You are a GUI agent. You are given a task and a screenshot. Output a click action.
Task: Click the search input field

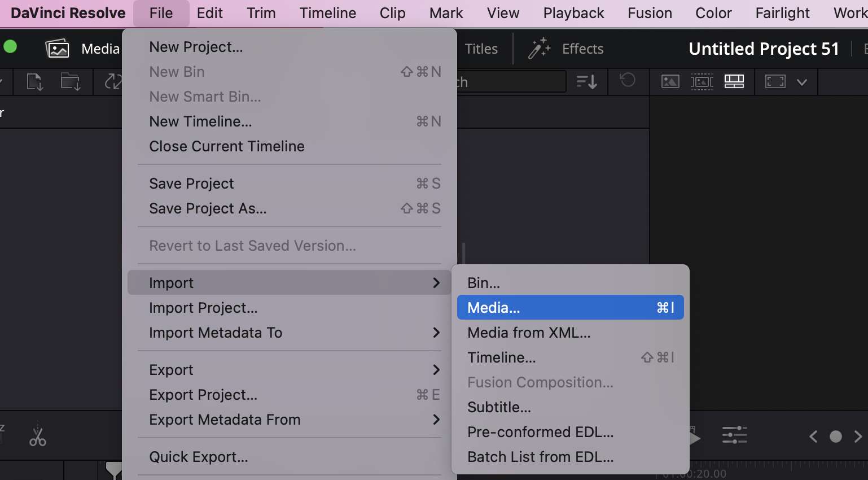(511, 82)
